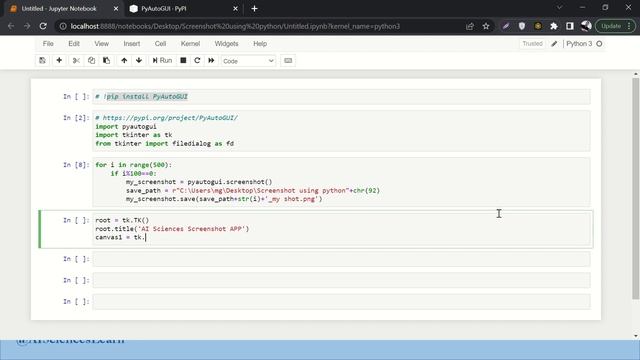The width and height of the screenshot is (640, 360).
Task: Move selected cell down arrow
Action: click(139, 60)
